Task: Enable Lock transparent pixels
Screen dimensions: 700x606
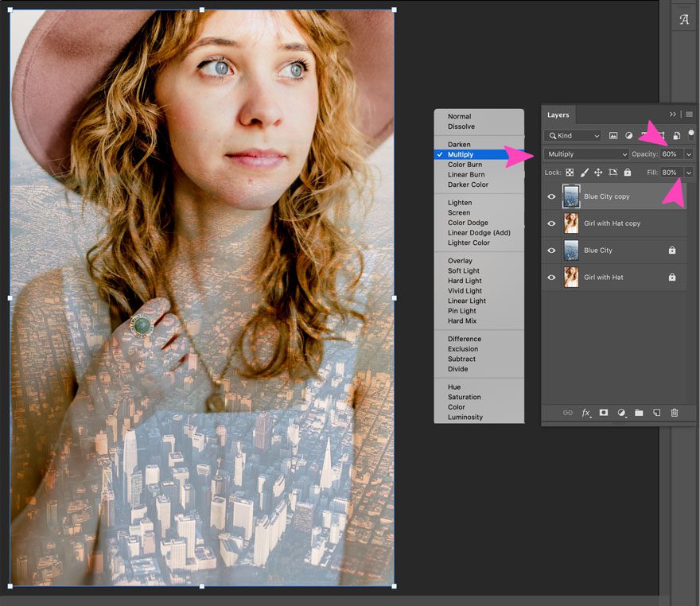Action: coord(570,173)
